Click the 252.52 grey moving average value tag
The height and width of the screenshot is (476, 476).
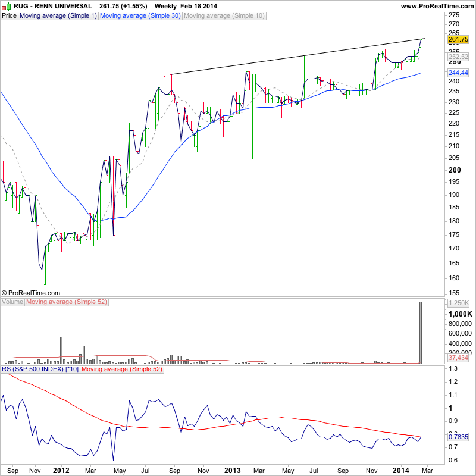[x=458, y=57]
